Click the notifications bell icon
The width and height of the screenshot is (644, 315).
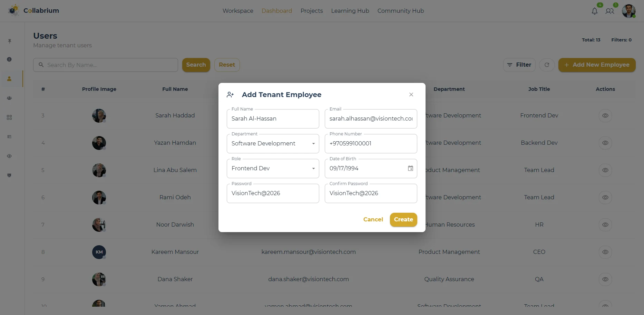pos(594,11)
